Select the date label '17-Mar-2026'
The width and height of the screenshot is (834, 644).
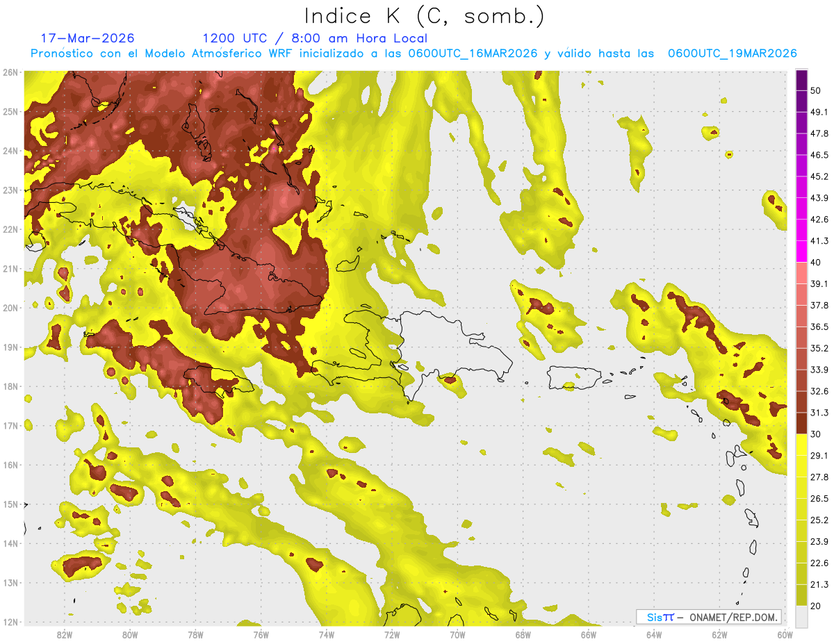click(88, 38)
